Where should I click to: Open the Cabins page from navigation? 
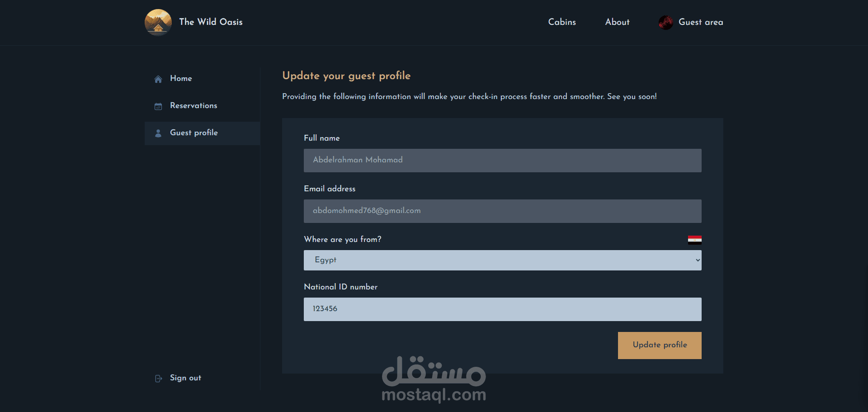[x=562, y=22]
